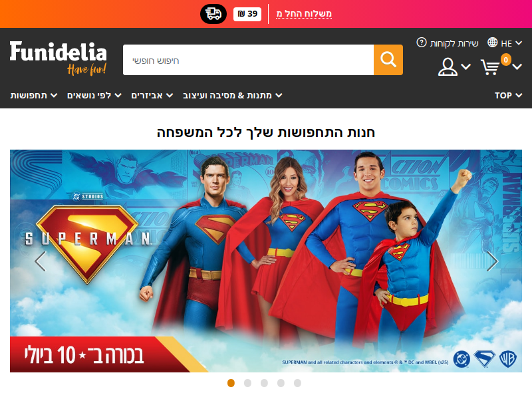532x399 pixels.
Task: Click the שירות לקוחות link
Action: tap(454, 43)
